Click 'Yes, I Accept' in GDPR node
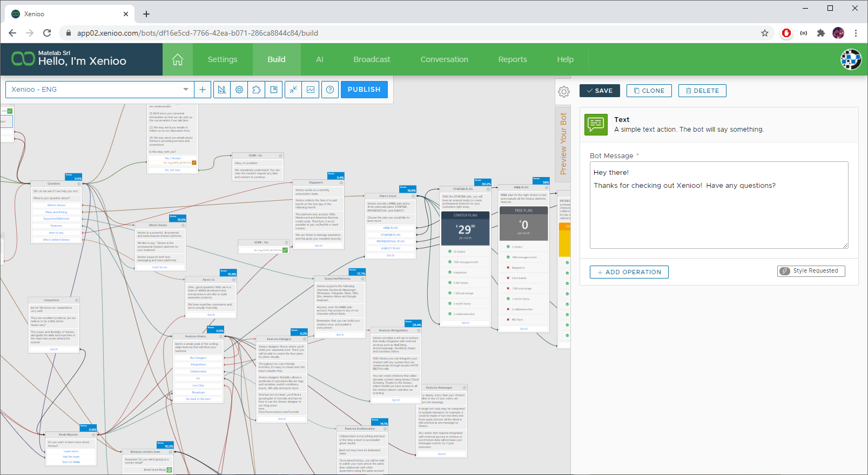This screenshot has height=475, width=868. [173, 158]
